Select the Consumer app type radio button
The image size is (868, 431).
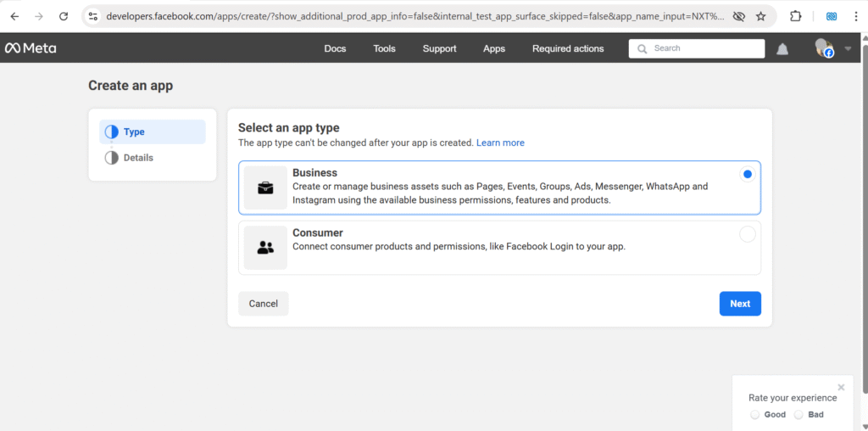(x=747, y=235)
